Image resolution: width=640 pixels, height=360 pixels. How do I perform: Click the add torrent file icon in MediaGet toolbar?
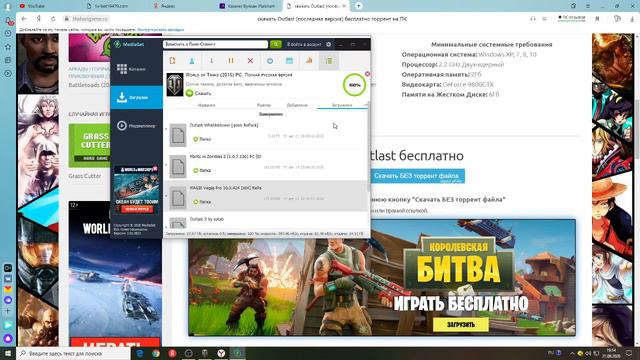[172, 61]
